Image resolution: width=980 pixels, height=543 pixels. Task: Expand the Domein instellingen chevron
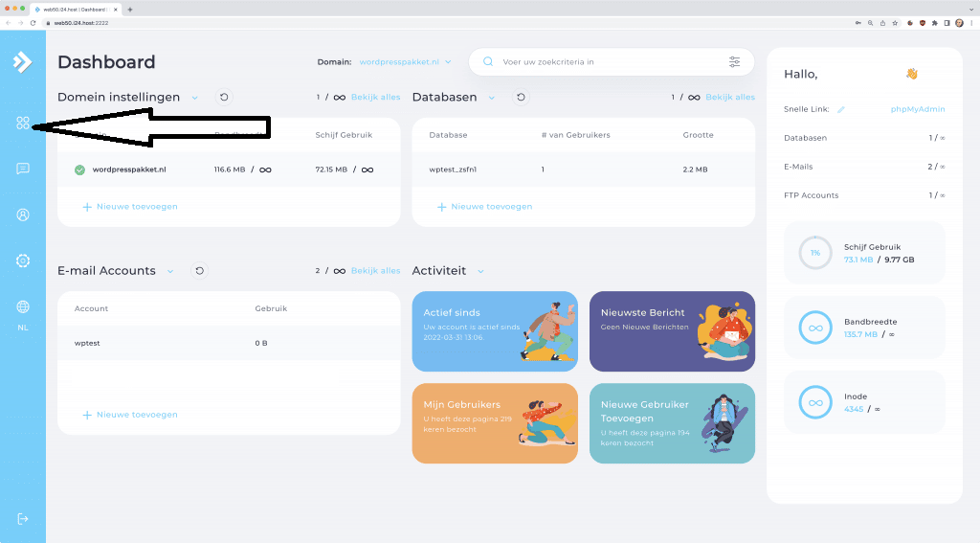pyautogui.click(x=195, y=98)
